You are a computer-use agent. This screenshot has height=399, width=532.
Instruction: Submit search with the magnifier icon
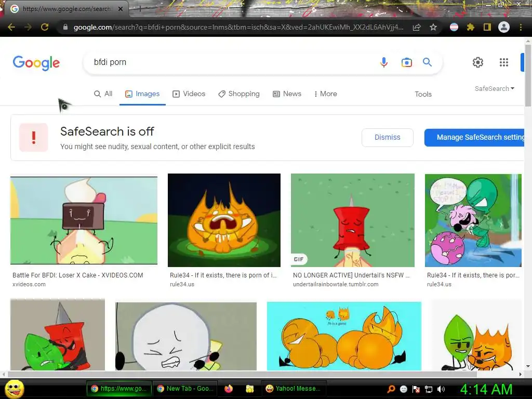tap(427, 62)
